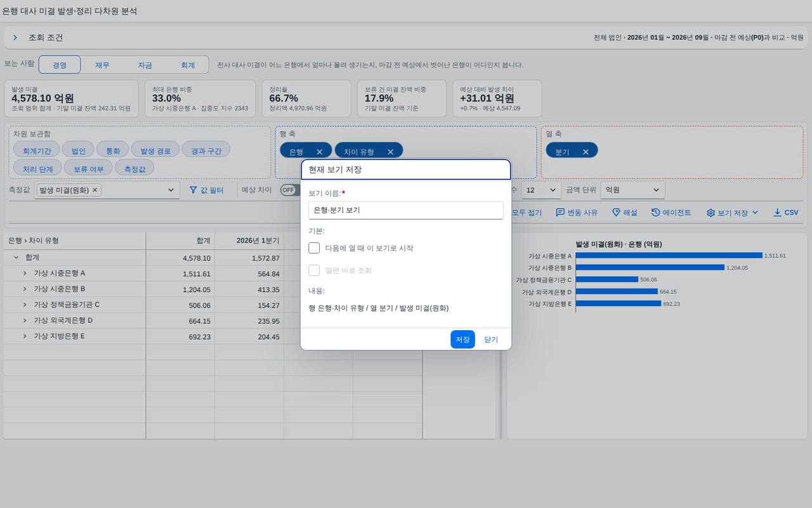Expand the 조회 조건 panel
Screen dimensions: 812x508
click(15, 38)
